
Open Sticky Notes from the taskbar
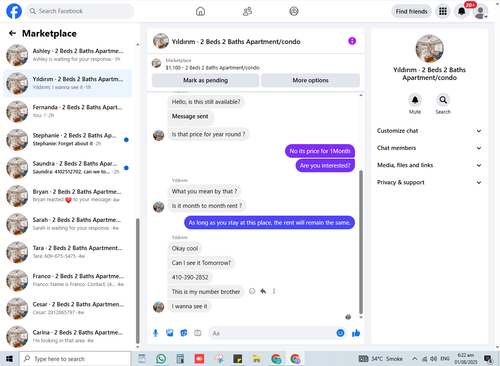click(238, 359)
